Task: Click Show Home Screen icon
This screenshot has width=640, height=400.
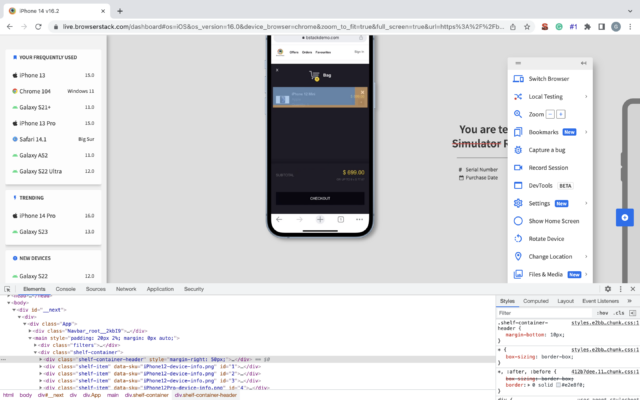Action: click(x=518, y=220)
